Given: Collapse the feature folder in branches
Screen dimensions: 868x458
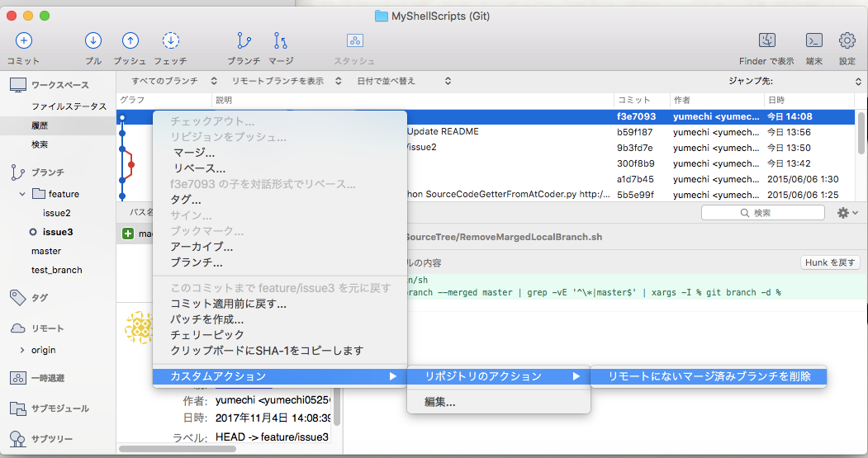Looking at the screenshot, I should (x=22, y=194).
